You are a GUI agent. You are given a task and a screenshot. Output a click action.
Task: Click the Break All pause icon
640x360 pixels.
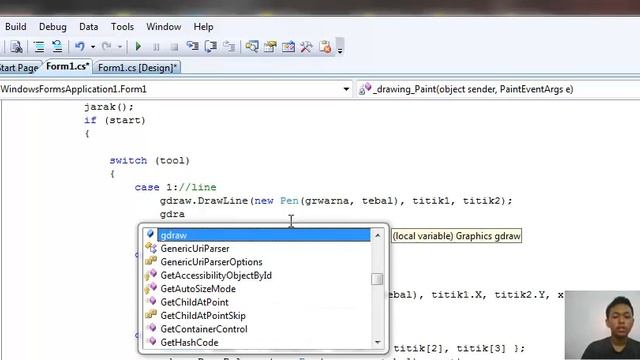pos(156,47)
